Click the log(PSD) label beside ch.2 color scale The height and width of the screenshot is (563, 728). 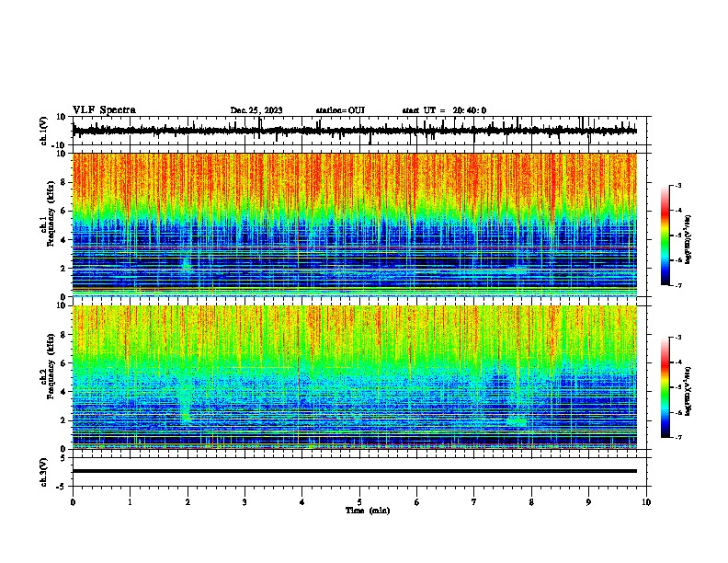click(688, 392)
